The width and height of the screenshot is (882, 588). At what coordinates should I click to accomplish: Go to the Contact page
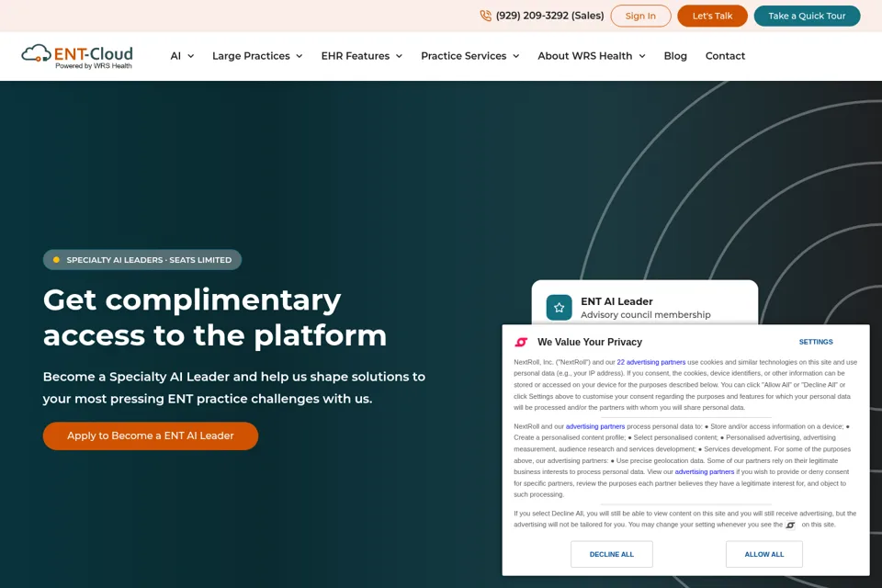click(x=725, y=56)
